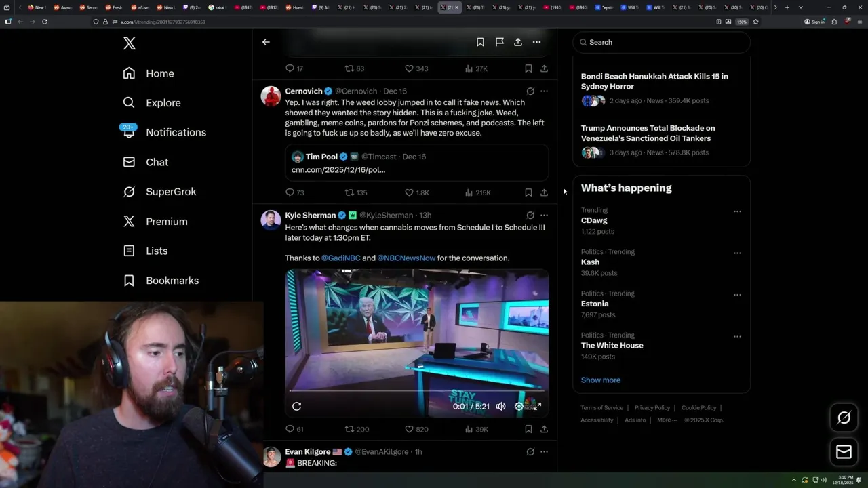Click the Search input field
The image size is (868, 488).
661,42
